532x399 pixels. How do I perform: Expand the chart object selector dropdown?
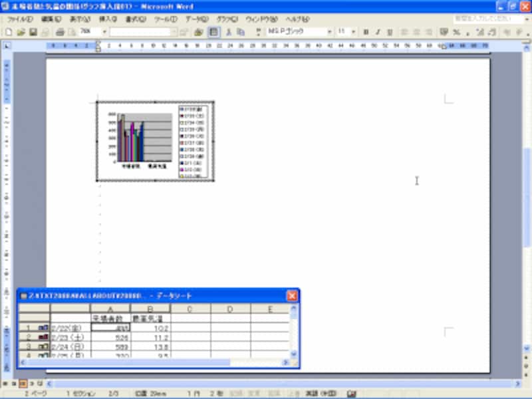pyautogui.click(x=174, y=32)
